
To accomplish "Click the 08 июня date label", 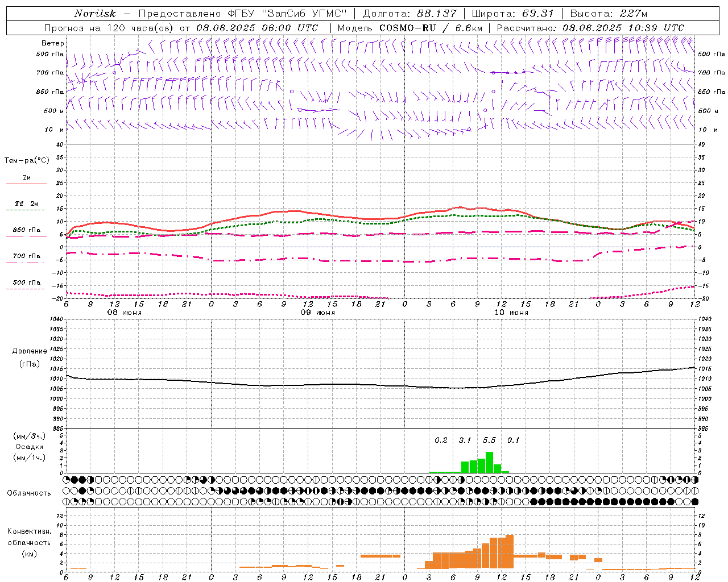I will [x=125, y=313].
